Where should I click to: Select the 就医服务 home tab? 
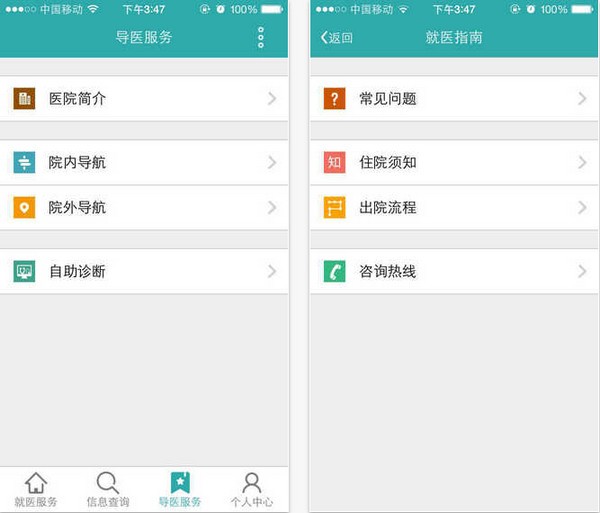pyautogui.click(x=36, y=490)
